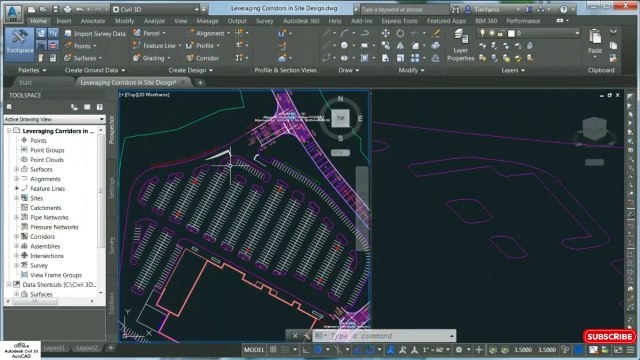The height and width of the screenshot is (360, 640).
Task: Open the Help question mark icon
Action: coord(564,9)
